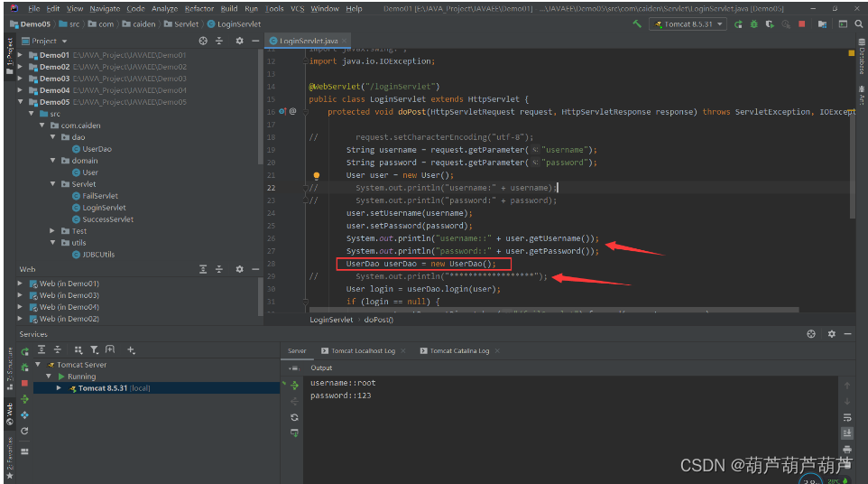Click the Build Project hammer icon

[637, 23]
